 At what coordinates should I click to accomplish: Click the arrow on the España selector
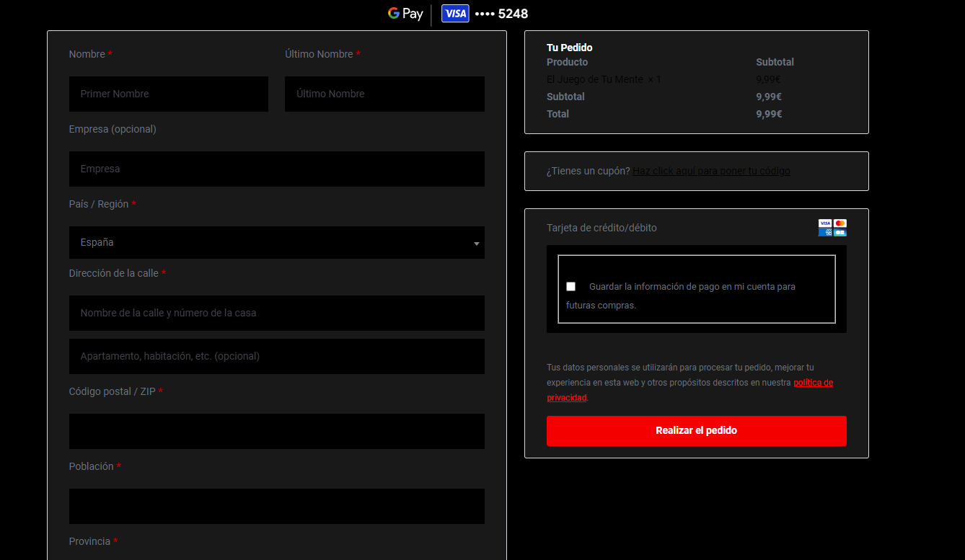[x=476, y=244]
